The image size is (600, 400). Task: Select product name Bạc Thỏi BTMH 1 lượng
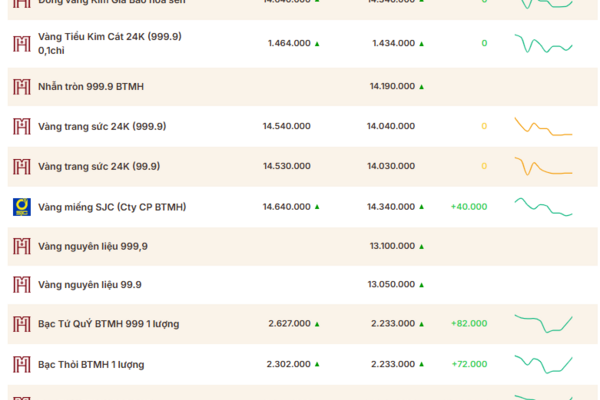tap(91, 364)
